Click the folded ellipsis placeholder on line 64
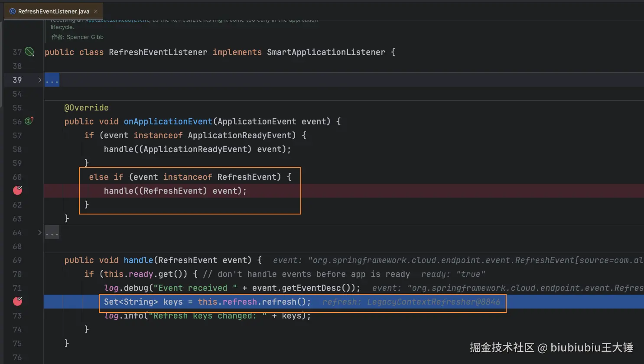The image size is (644, 364). click(52, 233)
